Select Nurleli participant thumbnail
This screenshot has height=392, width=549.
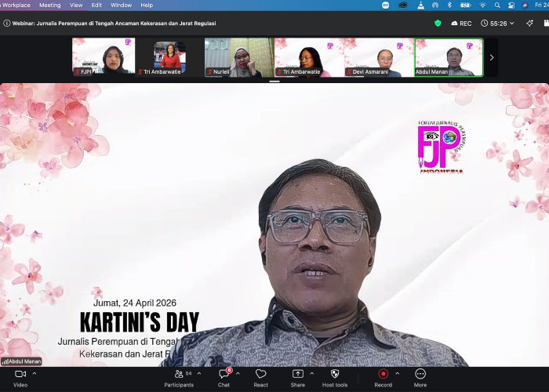pyautogui.click(x=239, y=57)
